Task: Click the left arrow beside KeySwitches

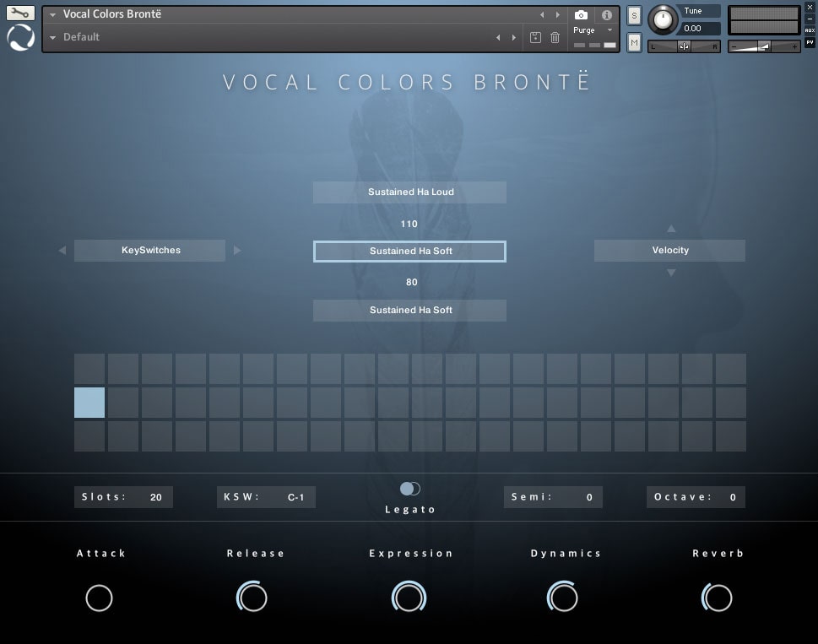Action: click(62, 251)
